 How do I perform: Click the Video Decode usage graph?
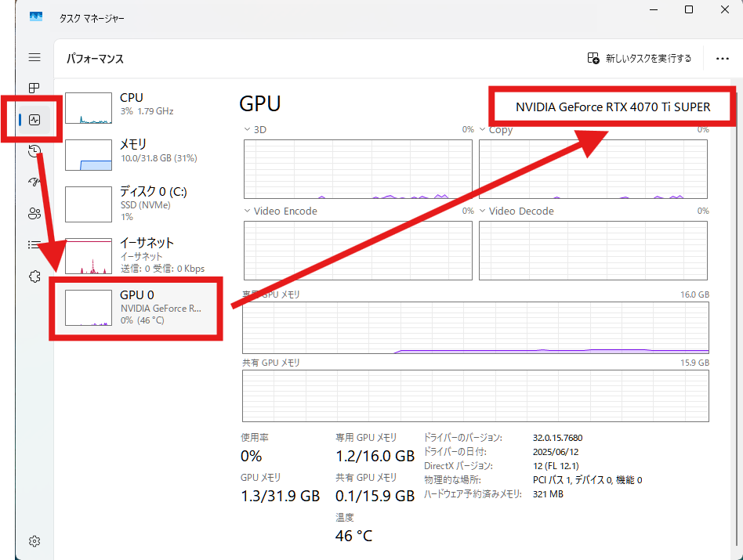coord(593,251)
